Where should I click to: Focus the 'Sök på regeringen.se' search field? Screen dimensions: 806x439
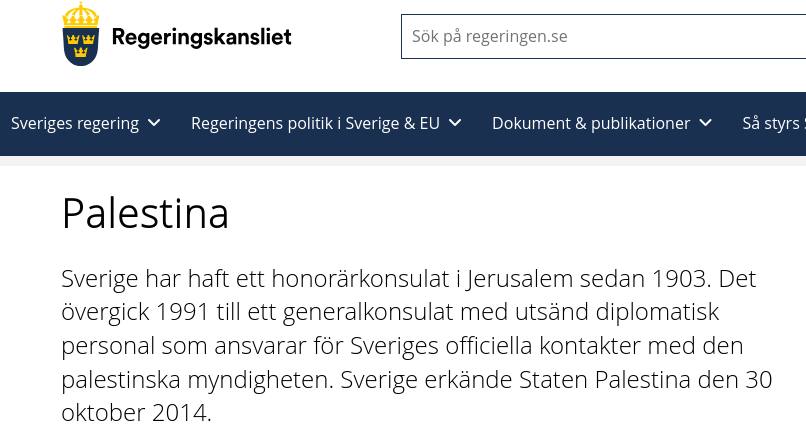point(600,37)
